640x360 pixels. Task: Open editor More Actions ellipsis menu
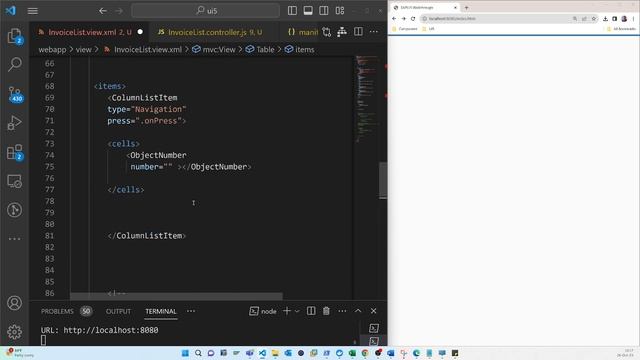pos(374,32)
